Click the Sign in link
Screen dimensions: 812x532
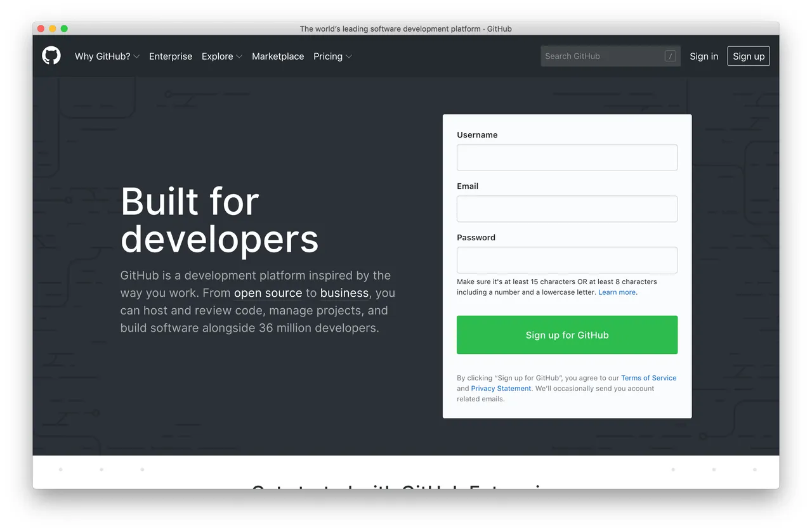[x=704, y=56]
